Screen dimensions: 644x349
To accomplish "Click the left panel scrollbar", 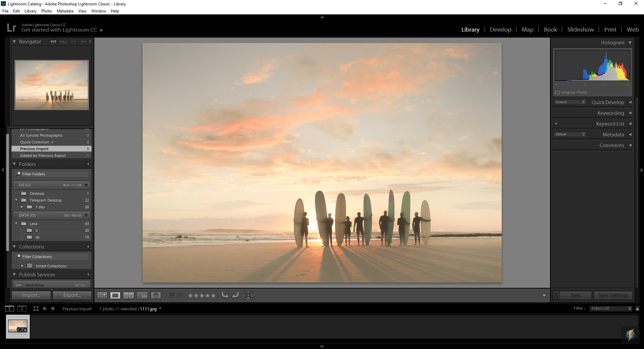I will (x=7, y=192).
